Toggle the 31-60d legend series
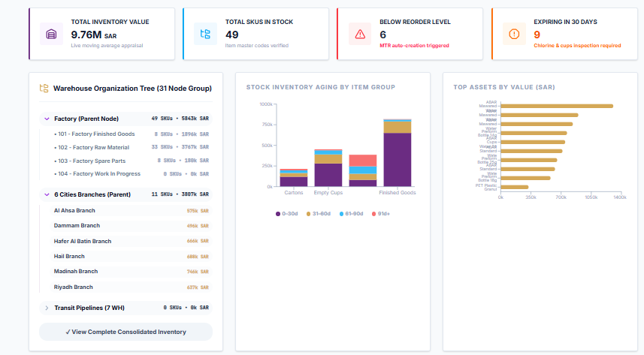The image size is (644, 355). pos(319,214)
